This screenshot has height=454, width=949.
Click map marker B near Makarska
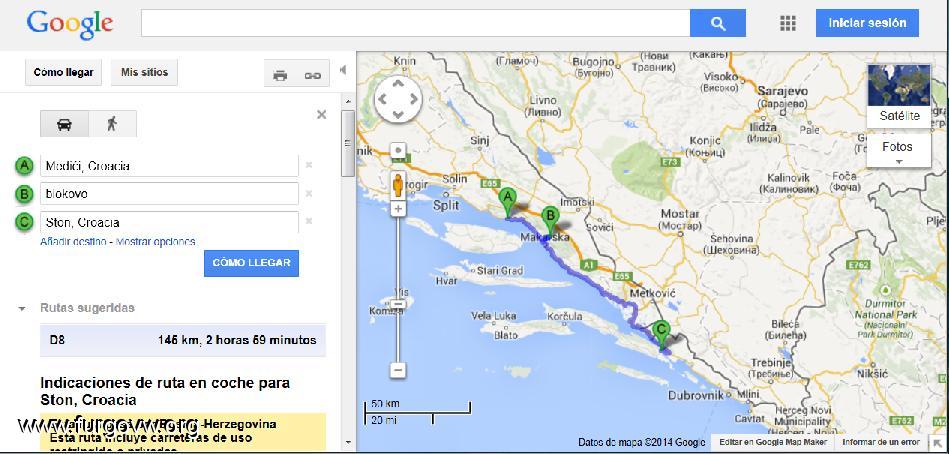[550, 220]
